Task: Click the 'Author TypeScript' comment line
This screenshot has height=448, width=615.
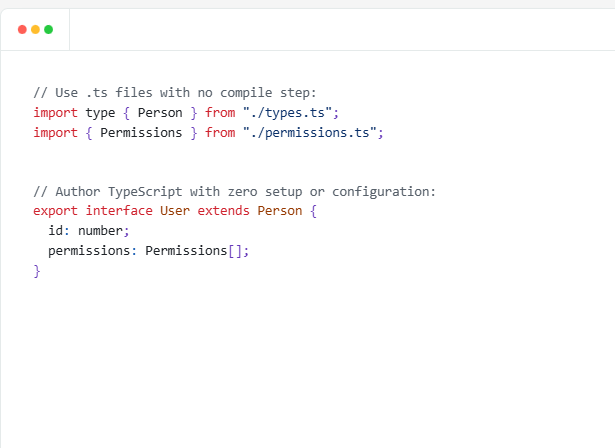Action: pos(235,192)
